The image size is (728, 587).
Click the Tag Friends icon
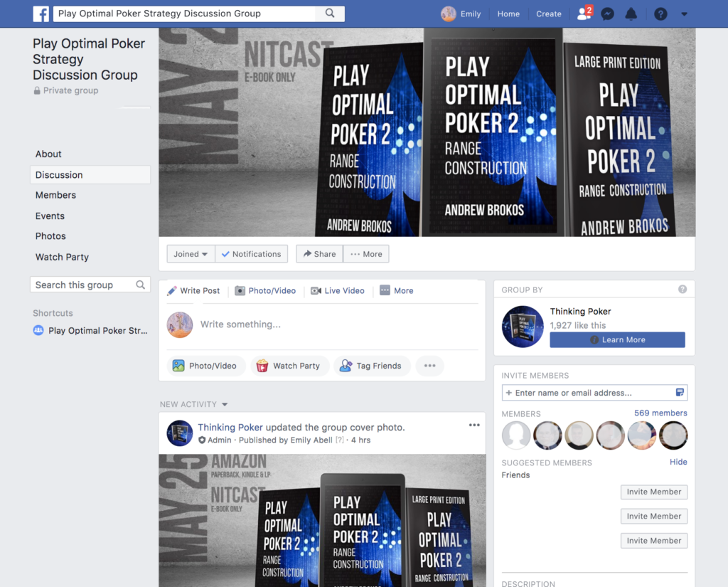[346, 366]
